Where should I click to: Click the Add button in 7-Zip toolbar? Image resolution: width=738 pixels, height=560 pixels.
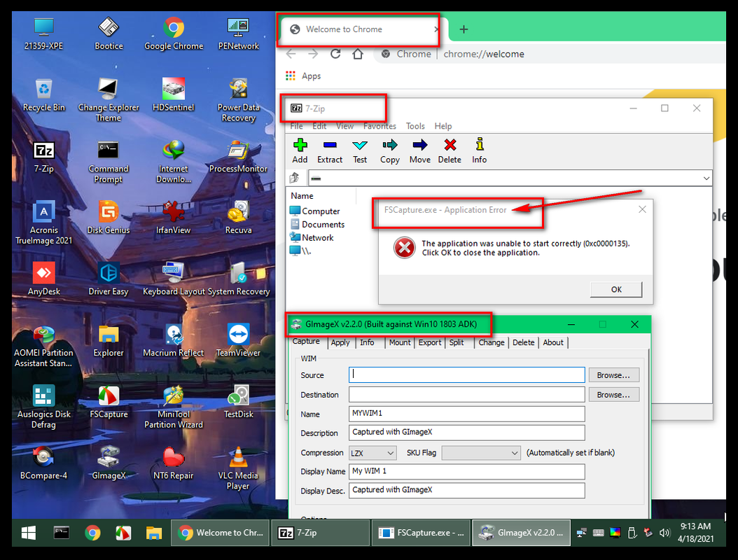point(300,151)
